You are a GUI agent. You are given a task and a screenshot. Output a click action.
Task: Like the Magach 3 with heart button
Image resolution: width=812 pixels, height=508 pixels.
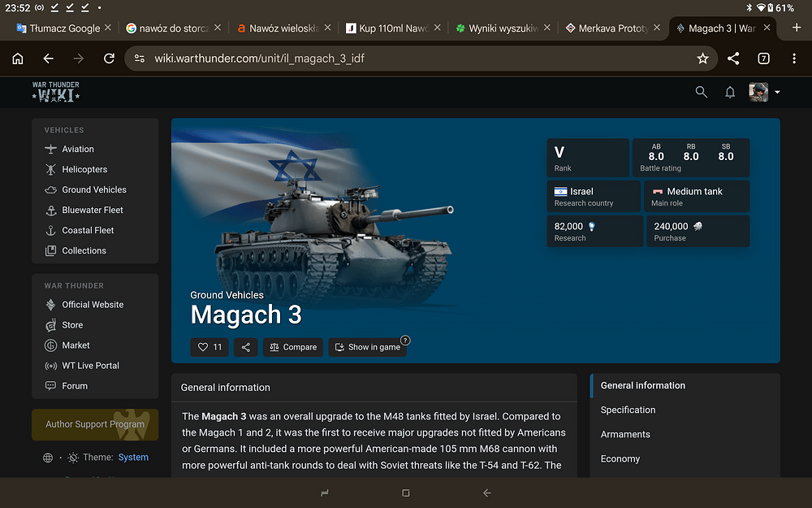click(x=209, y=347)
